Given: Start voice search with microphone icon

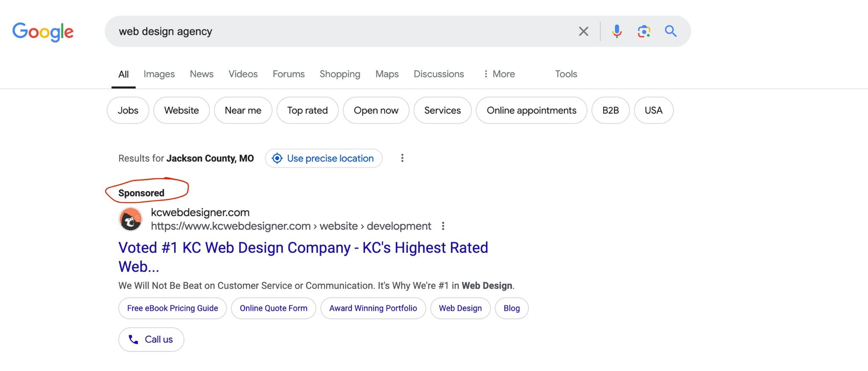Looking at the screenshot, I should pos(617,31).
